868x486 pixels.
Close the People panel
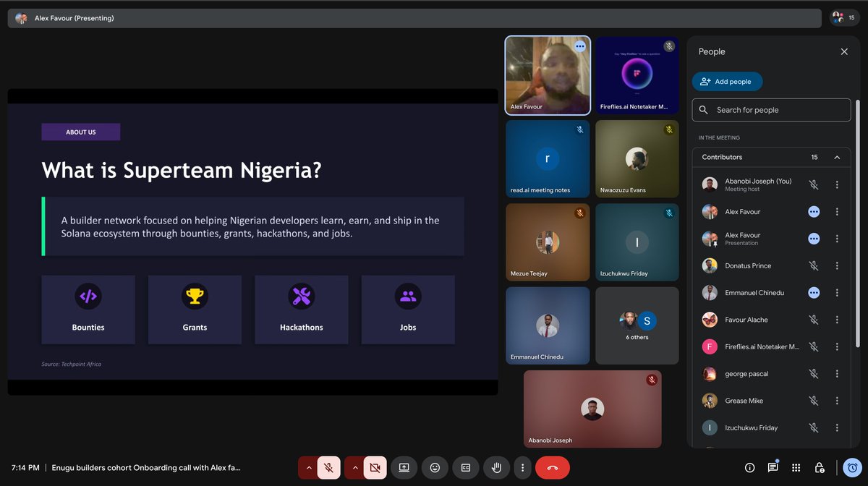(x=844, y=52)
